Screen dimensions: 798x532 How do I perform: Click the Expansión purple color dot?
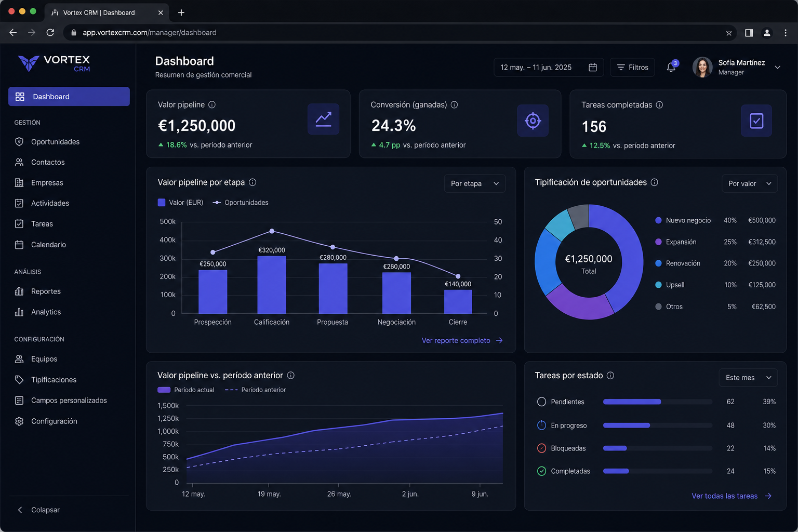point(658,242)
